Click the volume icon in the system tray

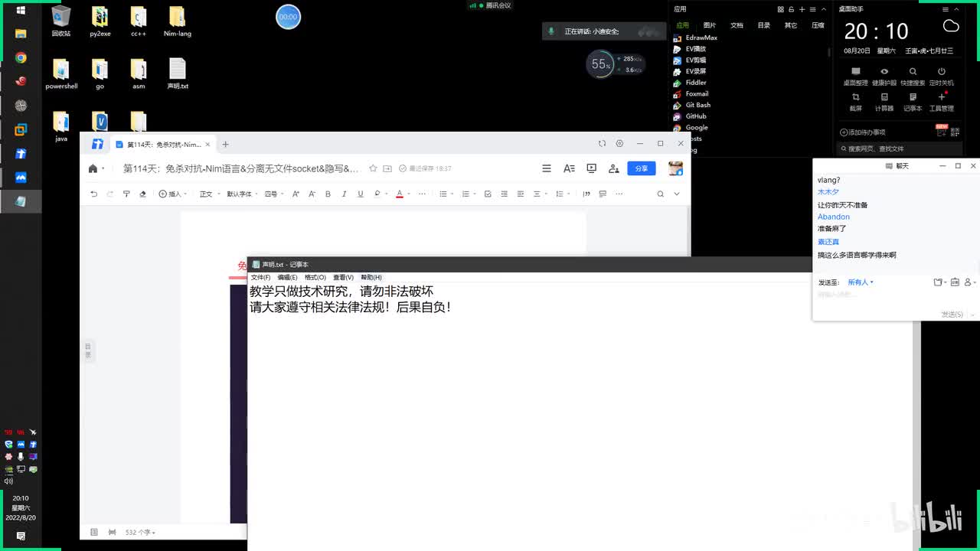click(8, 481)
